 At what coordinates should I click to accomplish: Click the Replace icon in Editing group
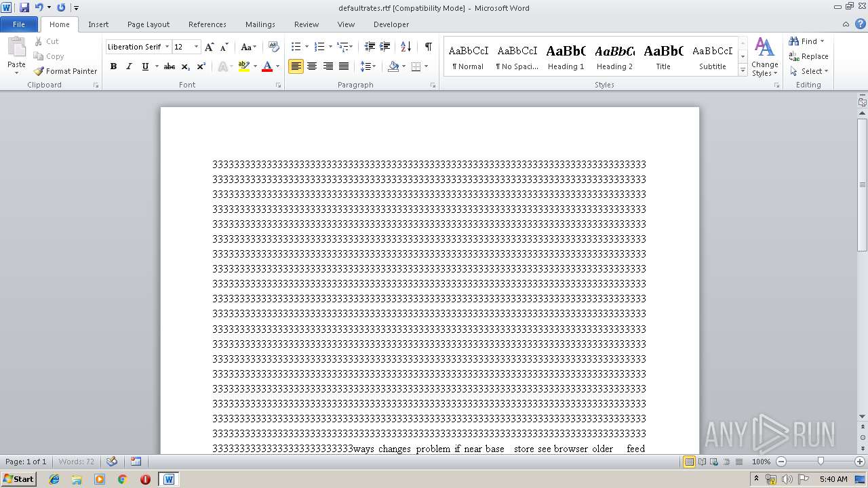(794, 56)
